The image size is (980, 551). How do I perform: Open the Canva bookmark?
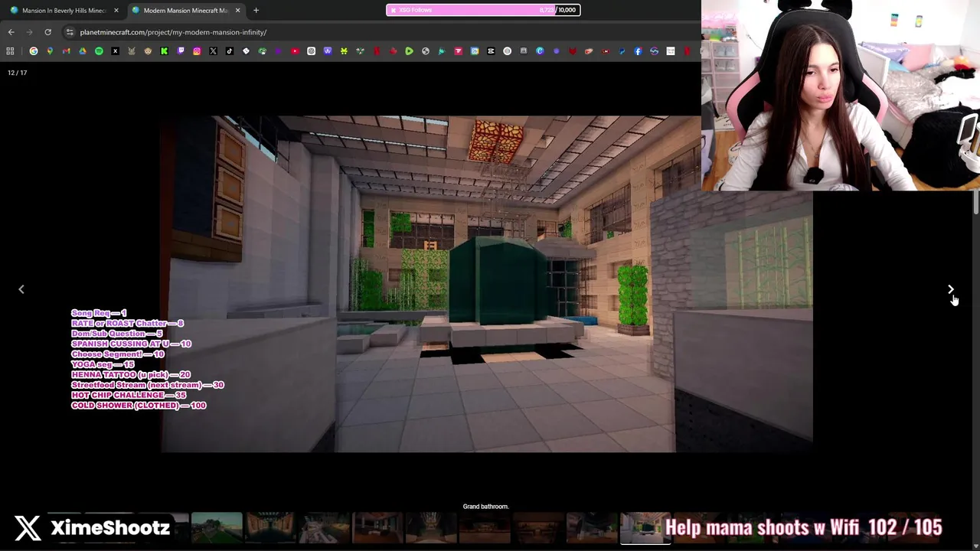pyautogui.click(x=540, y=51)
